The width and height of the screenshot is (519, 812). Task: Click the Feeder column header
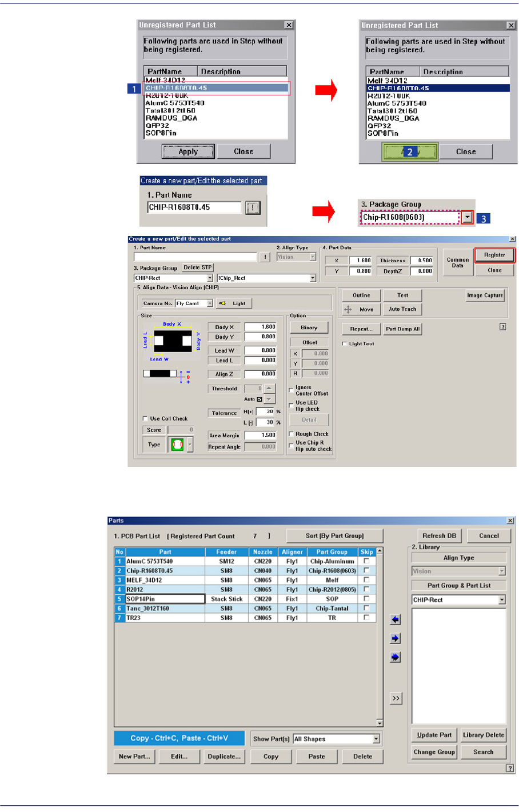pyautogui.click(x=226, y=552)
